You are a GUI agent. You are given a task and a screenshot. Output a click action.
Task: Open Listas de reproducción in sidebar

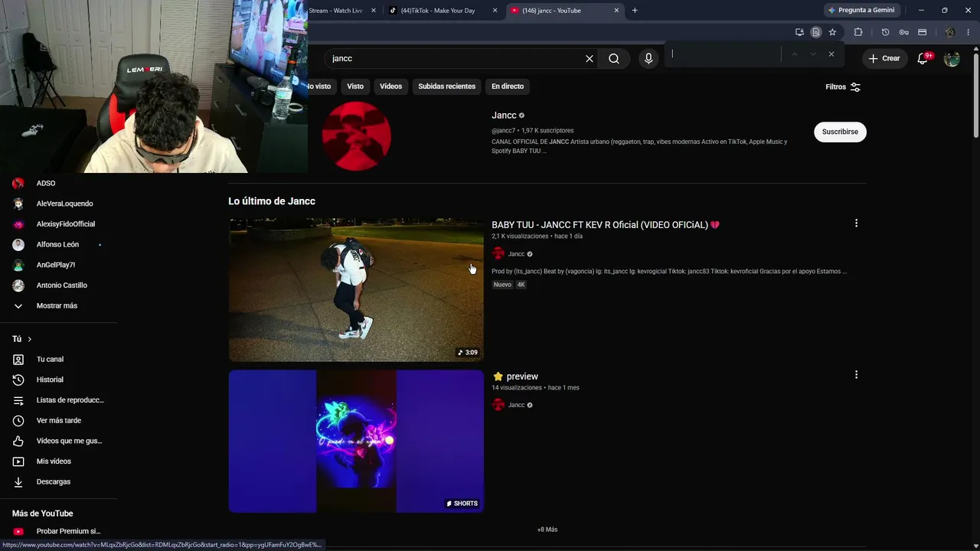(58, 400)
